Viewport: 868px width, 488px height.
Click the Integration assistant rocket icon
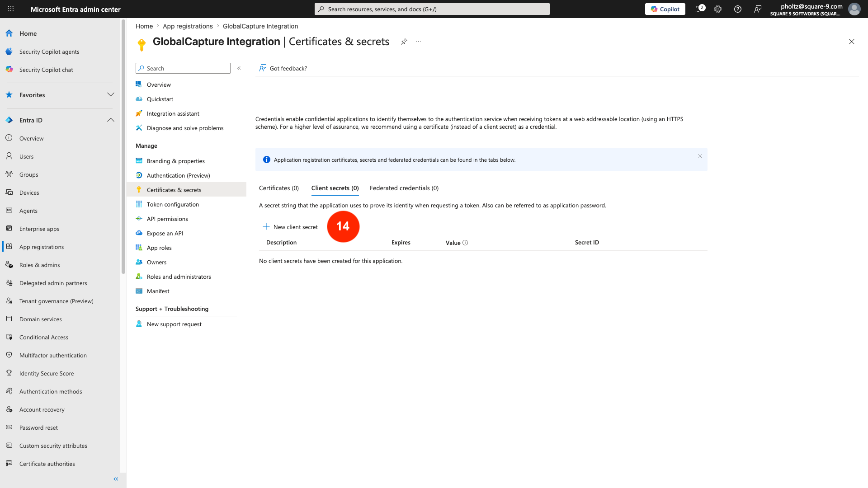[x=139, y=113]
